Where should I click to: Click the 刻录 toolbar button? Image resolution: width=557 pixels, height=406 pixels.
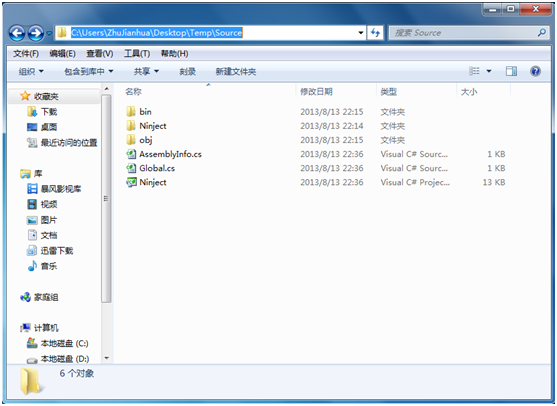[188, 71]
